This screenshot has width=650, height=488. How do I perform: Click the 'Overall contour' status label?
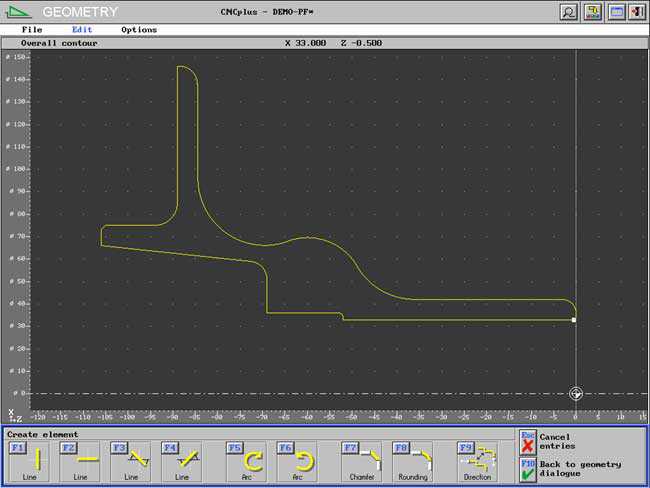point(59,43)
